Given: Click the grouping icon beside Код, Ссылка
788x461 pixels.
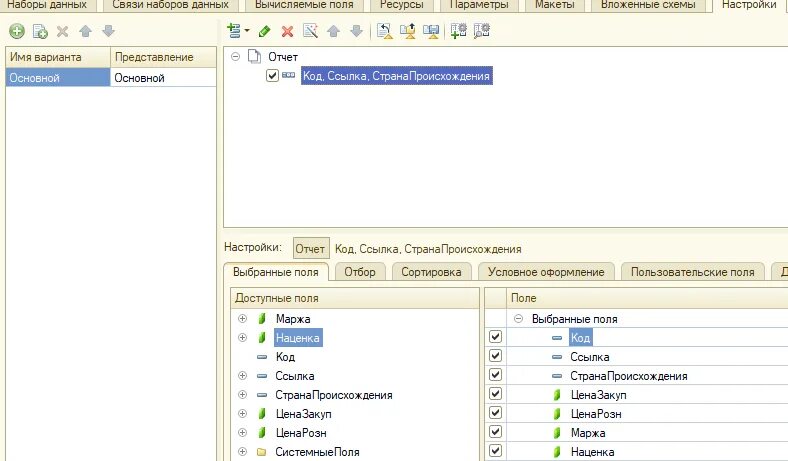Looking at the screenshot, I should coord(288,75).
